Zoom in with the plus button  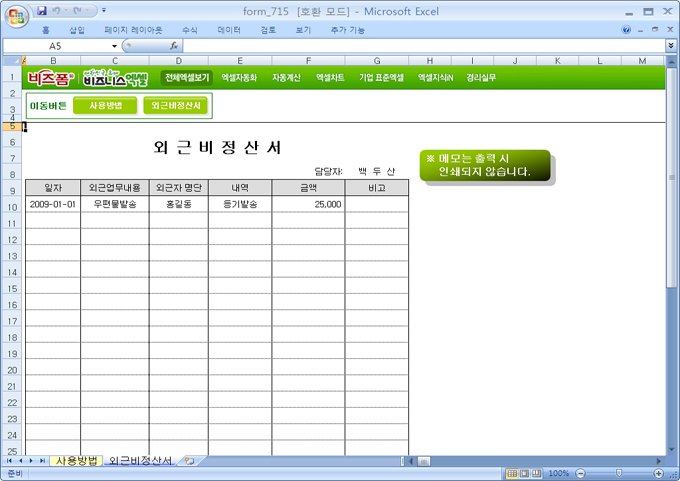(659, 474)
